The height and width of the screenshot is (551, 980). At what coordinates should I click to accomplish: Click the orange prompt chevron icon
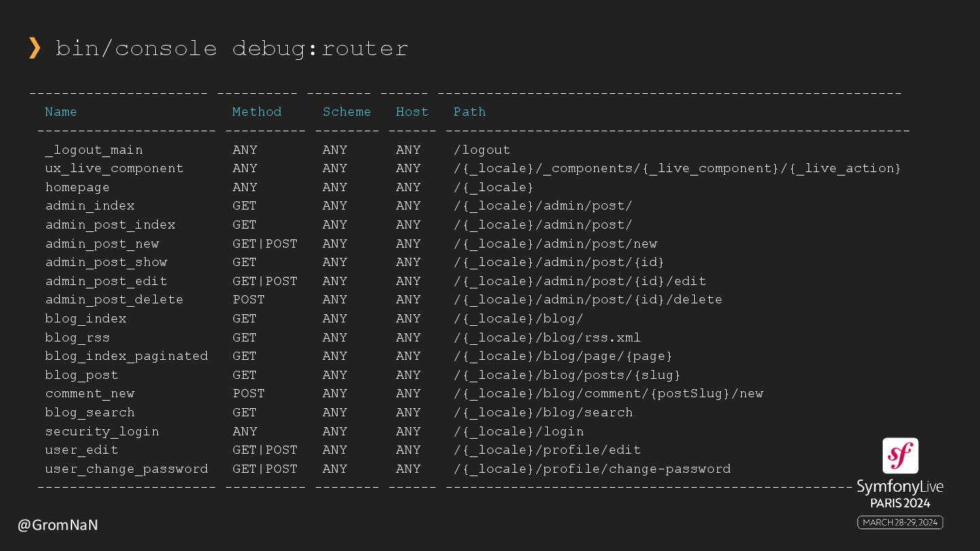(35, 48)
